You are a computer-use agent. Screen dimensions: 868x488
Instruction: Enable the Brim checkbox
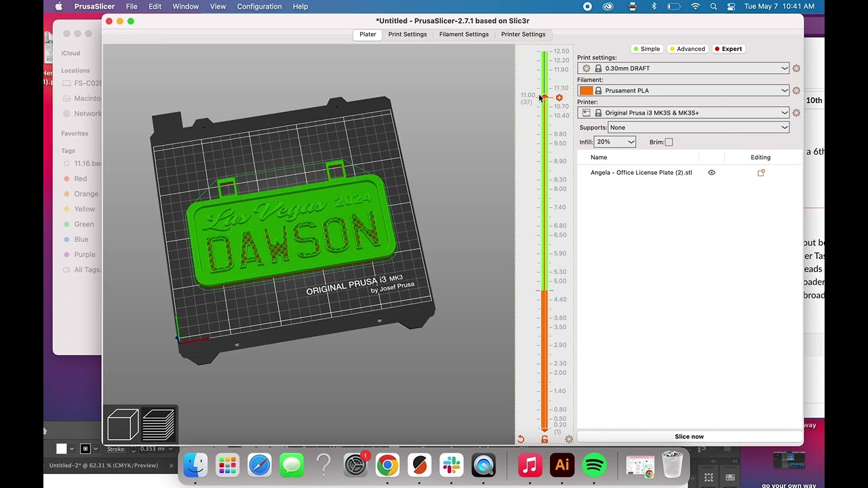pyautogui.click(x=669, y=142)
